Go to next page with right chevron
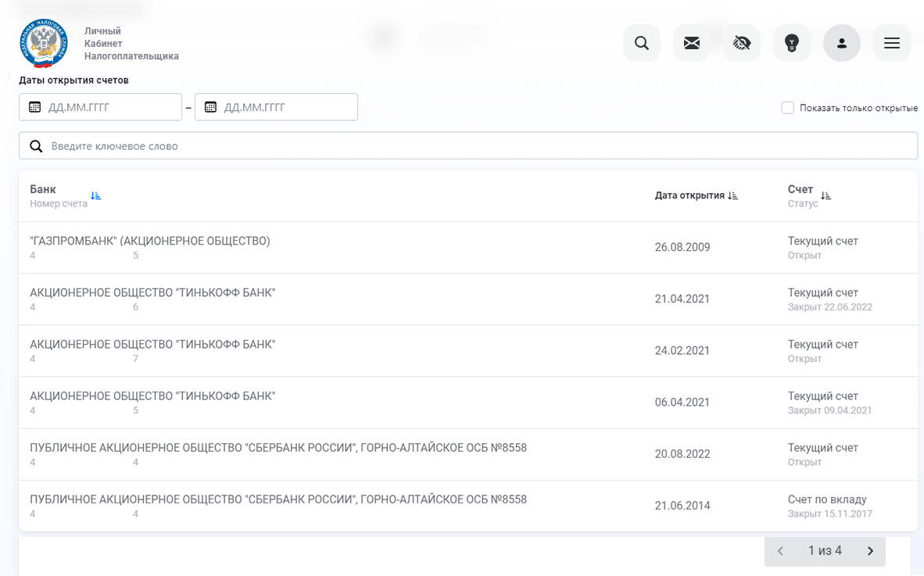Viewport: 924px width, 576px height. pyautogui.click(x=870, y=551)
